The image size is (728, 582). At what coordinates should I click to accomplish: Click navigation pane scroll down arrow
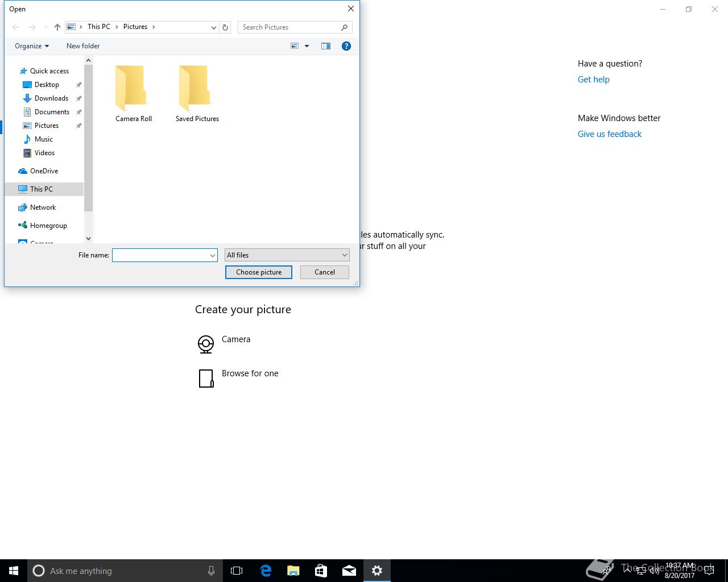pyautogui.click(x=88, y=239)
